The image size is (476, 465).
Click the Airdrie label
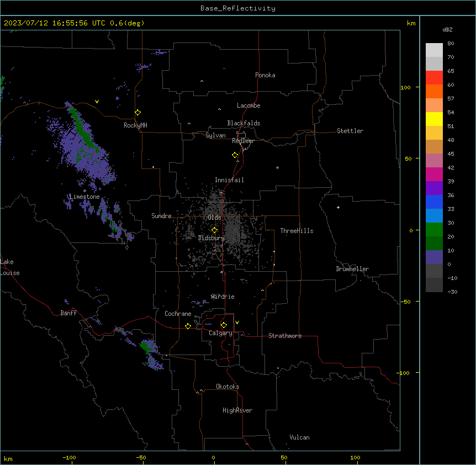223,297
